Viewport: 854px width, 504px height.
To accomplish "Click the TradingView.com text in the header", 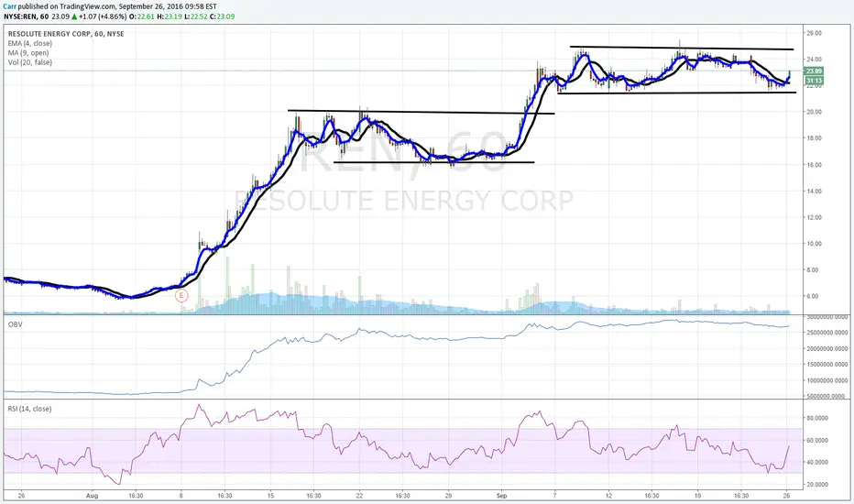I will [x=93, y=6].
